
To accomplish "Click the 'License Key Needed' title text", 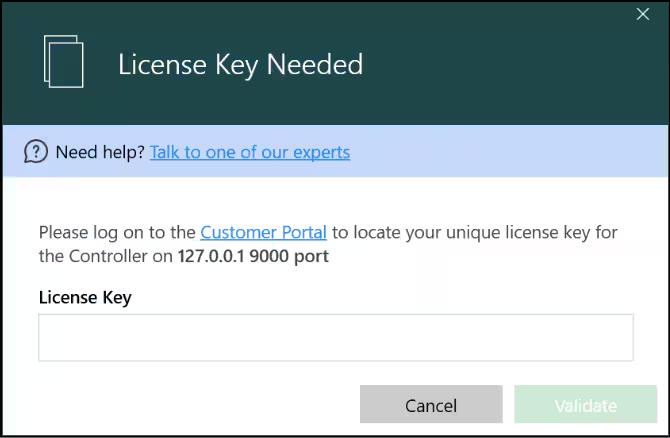I will (x=240, y=65).
